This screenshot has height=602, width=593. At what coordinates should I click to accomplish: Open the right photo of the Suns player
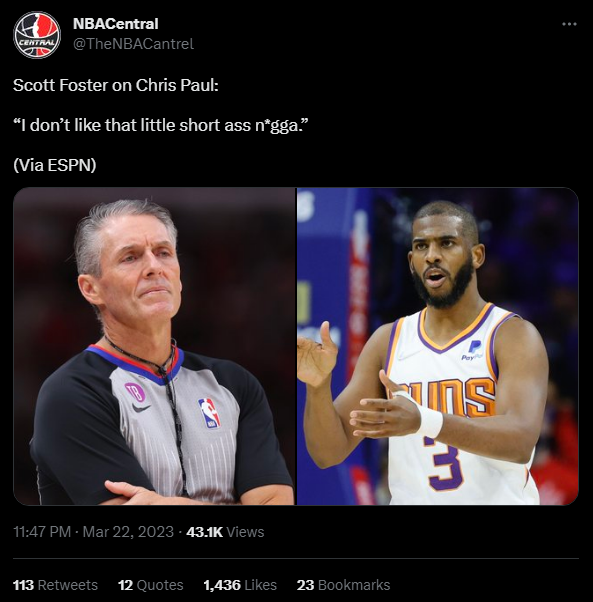pyautogui.click(x=438, y=346)
